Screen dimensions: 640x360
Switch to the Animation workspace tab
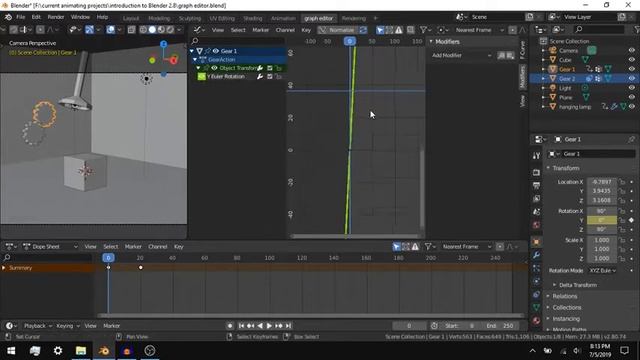pos(283,18)
